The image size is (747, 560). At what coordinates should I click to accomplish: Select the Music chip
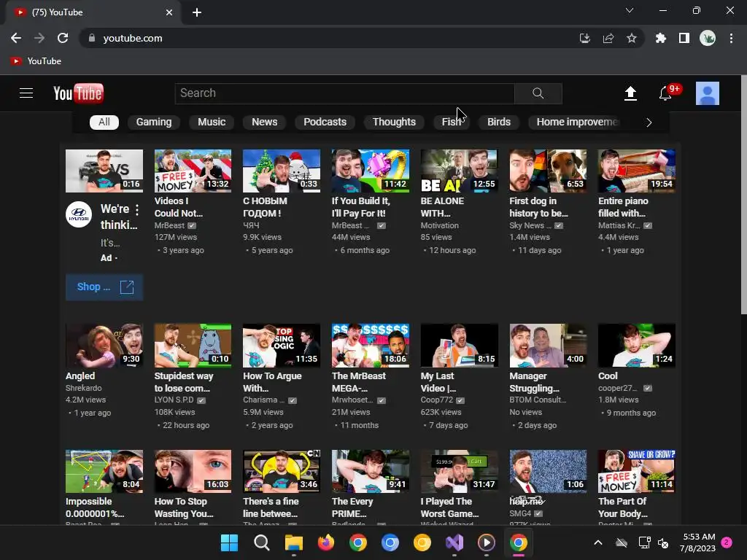click(212, 122)
